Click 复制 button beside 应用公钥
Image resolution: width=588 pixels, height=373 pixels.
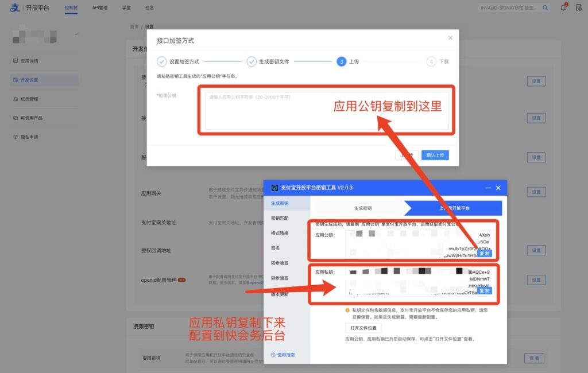(x=485, y=254)
